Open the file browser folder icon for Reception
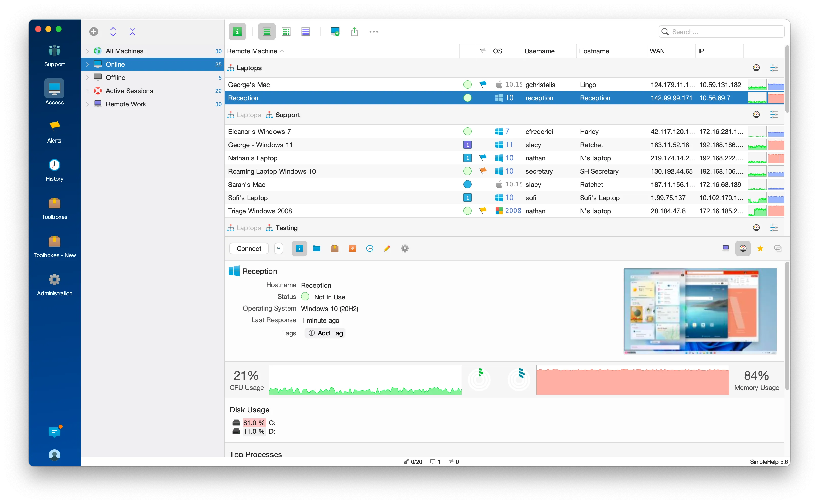 tap(317, 248)
